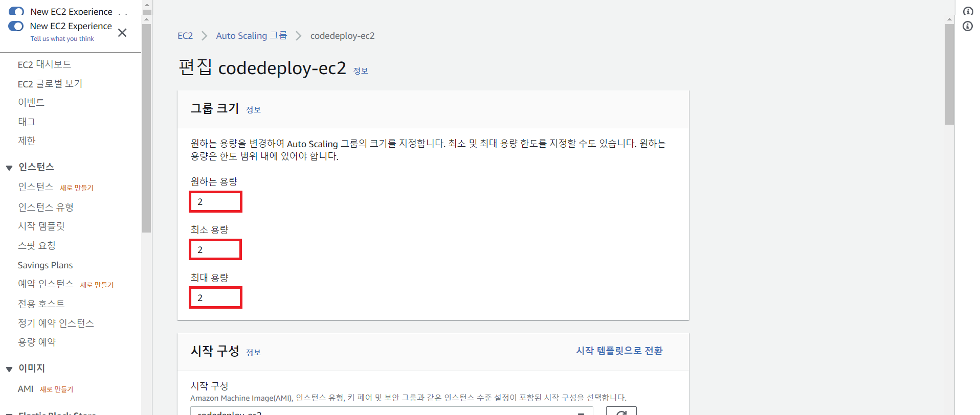Click main page scroll-up arrow
This screenshot has height=415, width=980.
pyautogui.click(x=949, y=19)
